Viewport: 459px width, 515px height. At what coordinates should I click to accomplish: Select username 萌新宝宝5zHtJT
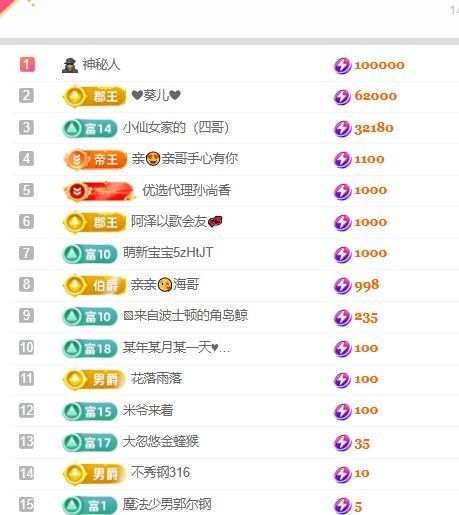[168, 252]
